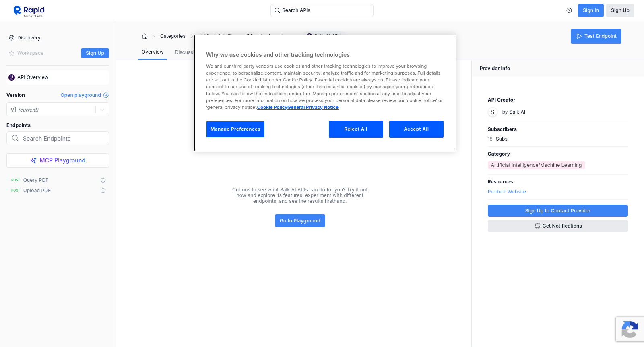Open Manage Preferences for cookies
644x347 pixels.
point(235,129)
